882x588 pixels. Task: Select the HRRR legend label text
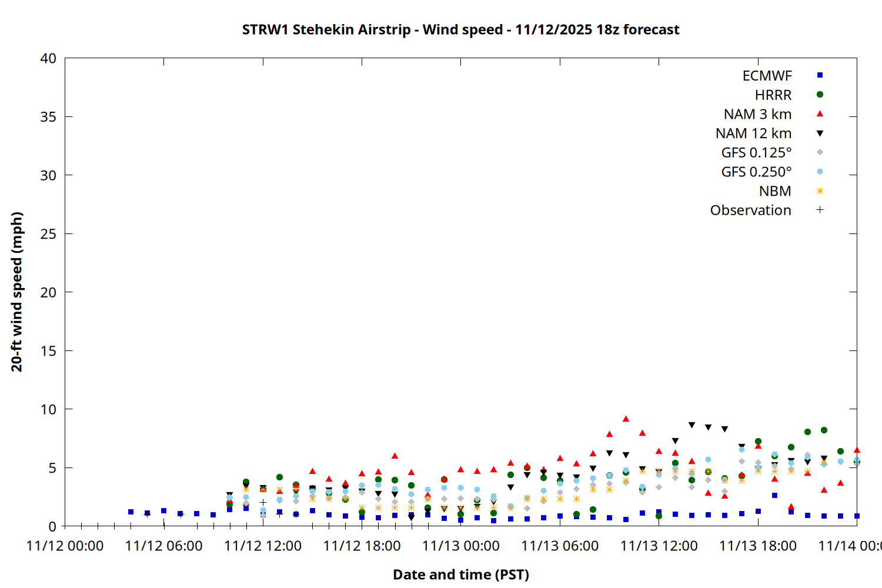pyautogui.click(x=773, y=95)
